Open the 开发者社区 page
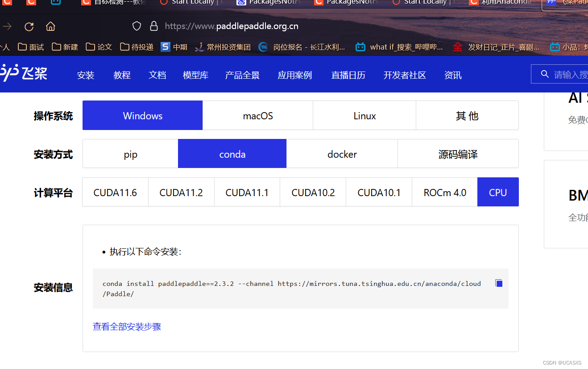 [x=404, y=75]
